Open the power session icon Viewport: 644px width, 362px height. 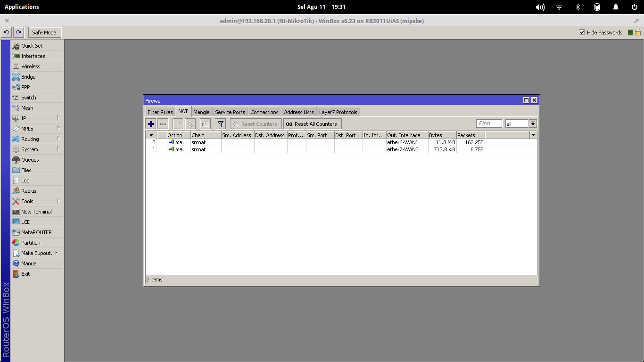pyautogui.click(x=635, y=7)
